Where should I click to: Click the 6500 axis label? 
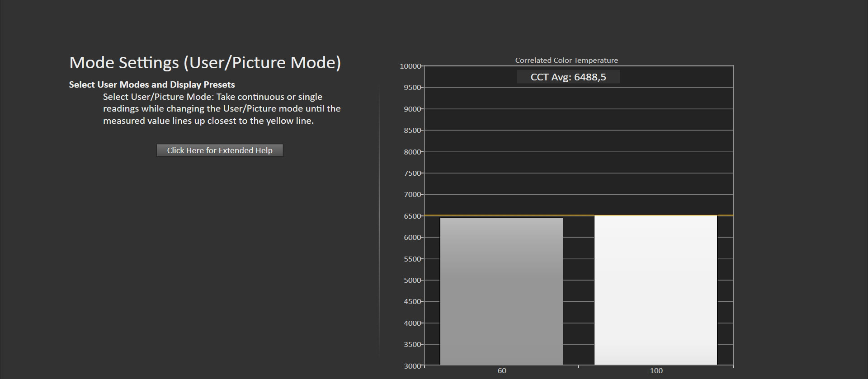[412, 216]
